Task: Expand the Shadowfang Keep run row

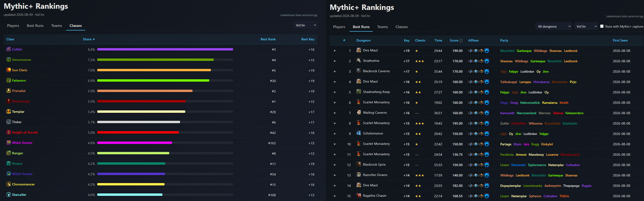Action: (x=335, y=92)
